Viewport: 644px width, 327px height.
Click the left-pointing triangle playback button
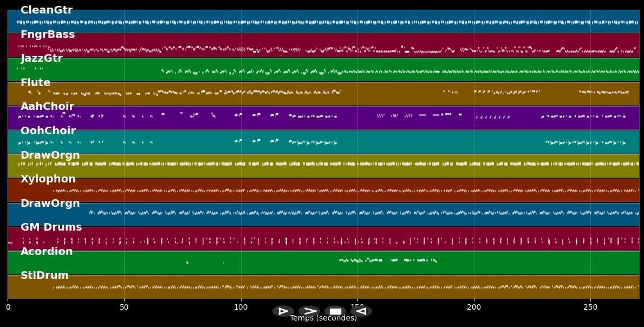pyautogui.click(x=361, y=311)
